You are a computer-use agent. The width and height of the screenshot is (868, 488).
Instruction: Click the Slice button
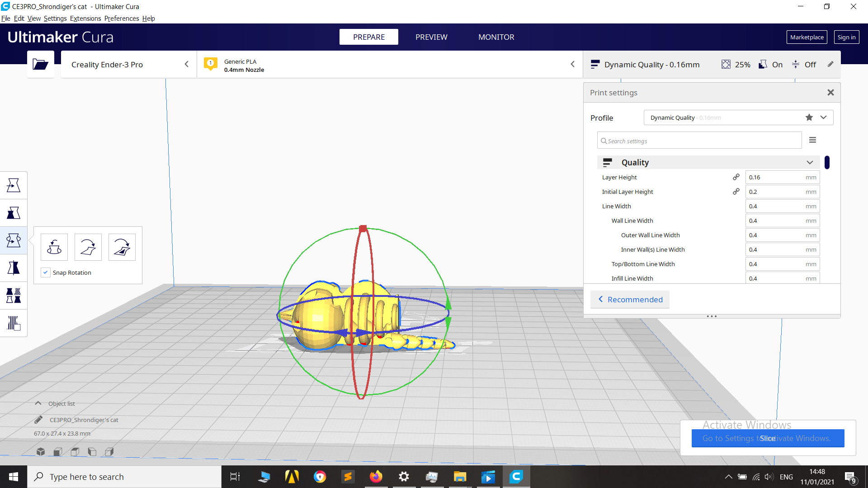click(x=767, y=438)
